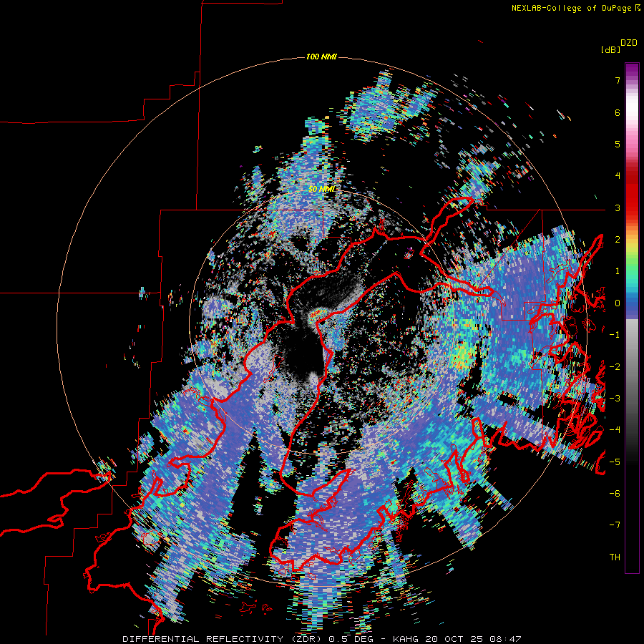Click the -3 value on the dB scale
Screen dimensions: 644x644
click(x=615, y=399)
